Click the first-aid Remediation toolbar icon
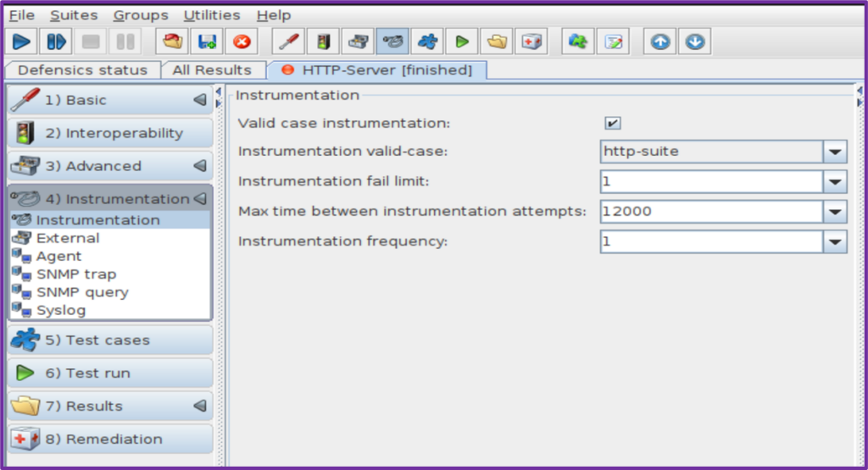This screenshot has height=470, width=868. pyautogui.click(x=531, y=41)
